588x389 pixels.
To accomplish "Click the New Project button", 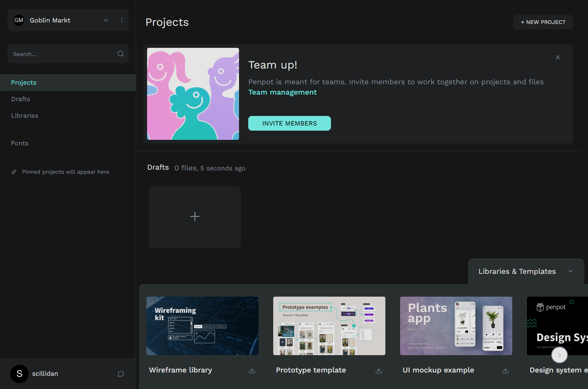I will pyautogui.click(x=543, y=22).
